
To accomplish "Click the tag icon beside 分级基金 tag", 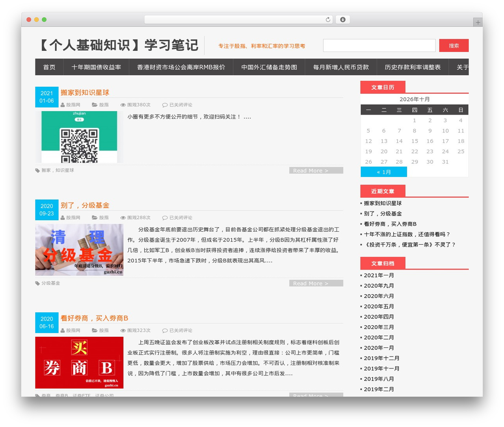I will coord(37,283).
